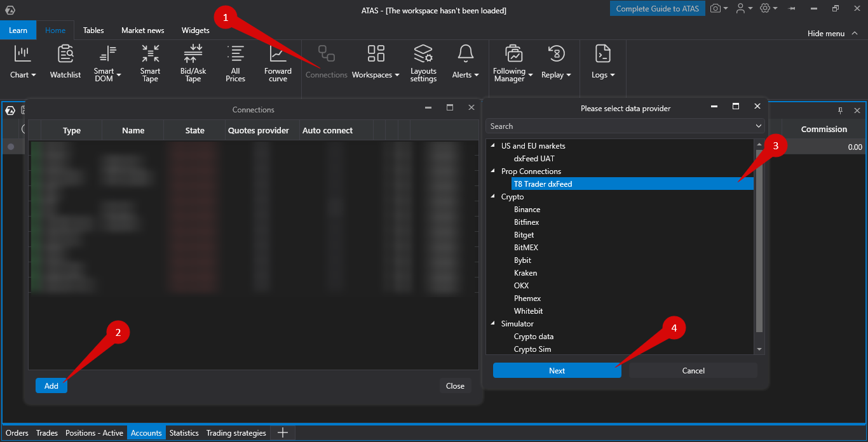The image size is (868, 442).
Task: Open the settings gear menu
Action: [x=765, y=8]
